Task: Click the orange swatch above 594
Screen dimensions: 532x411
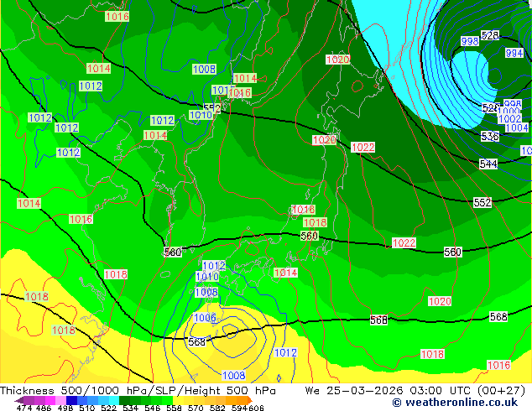Action: (x=242, y=400)
